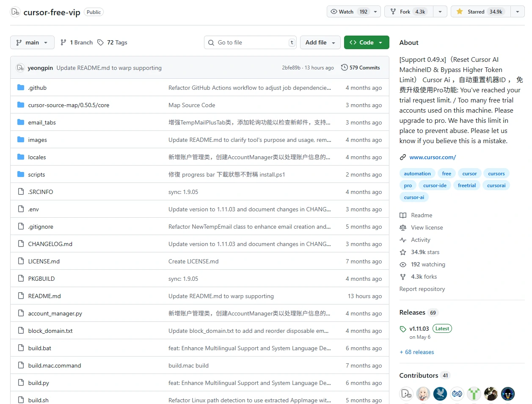The height and width of the screenshot is (404, 532).
Task: Click the link icon beside www.cursor.com
Action: click(x=403, y=157)
